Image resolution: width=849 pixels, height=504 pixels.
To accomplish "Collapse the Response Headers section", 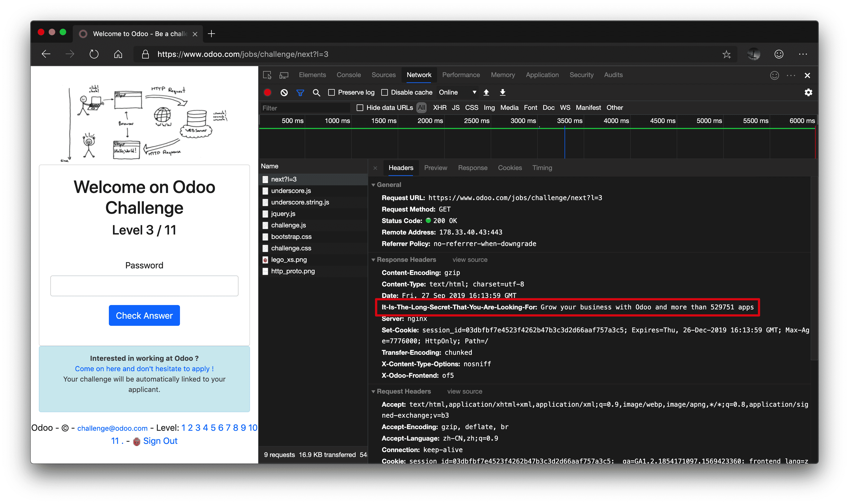I will click(x=373, y=260).
